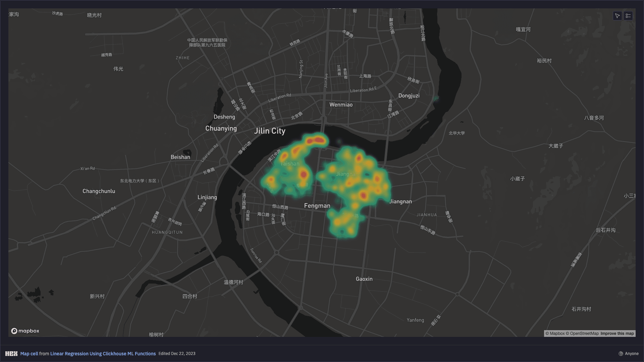Open the © Mapbox attribution link

pos(555,334)
